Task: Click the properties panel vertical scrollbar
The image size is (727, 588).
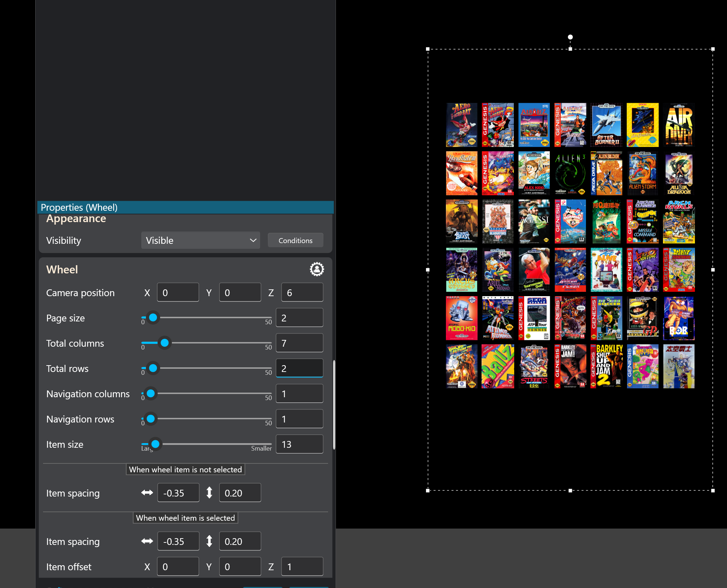Action: pos(334,405)
